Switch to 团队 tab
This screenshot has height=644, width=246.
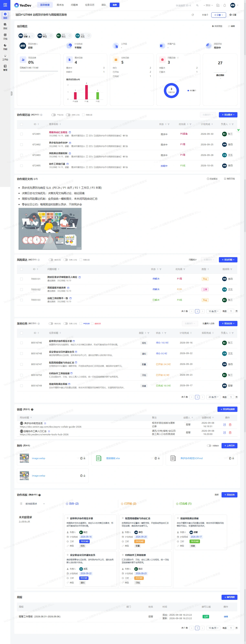(x=104, y=5)
